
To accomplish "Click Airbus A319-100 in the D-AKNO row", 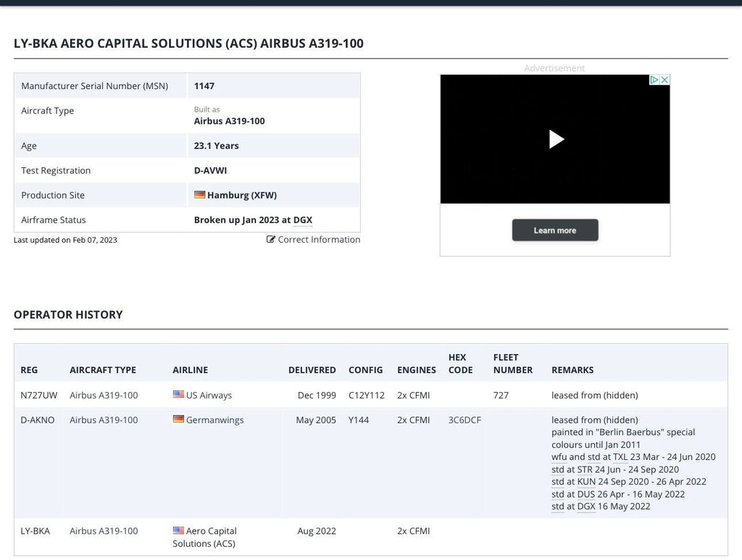I will 104,420.
